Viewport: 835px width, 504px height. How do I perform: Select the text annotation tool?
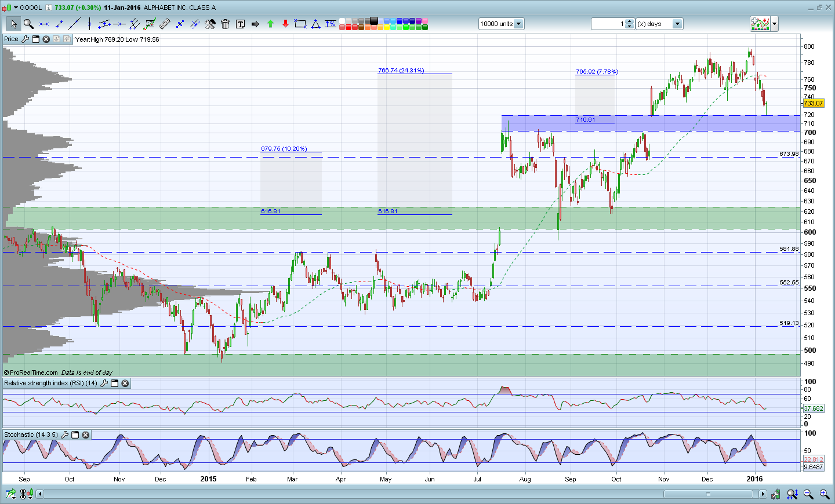(x=240, y=24)
